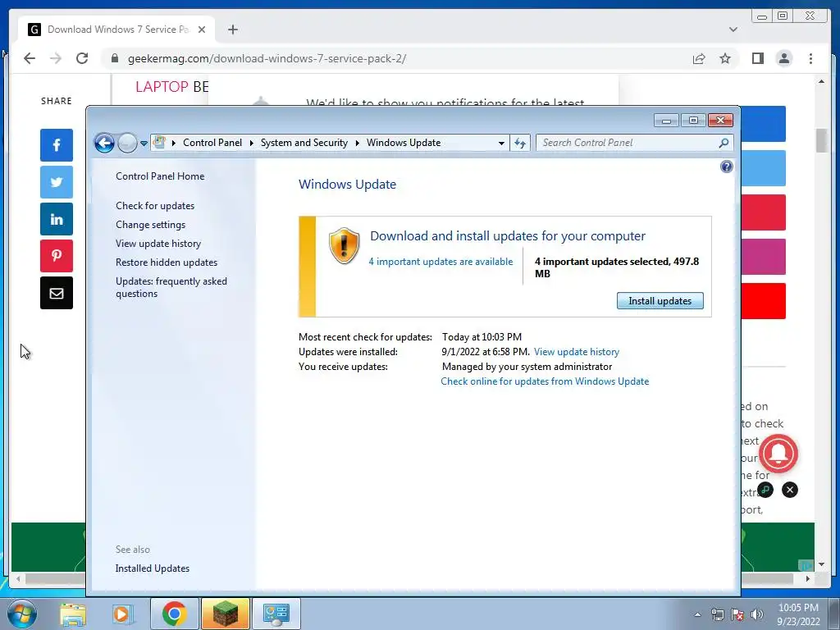Open View update history in sidebar
The height and width of the screenshot is (630, 840).
pyautogui.click(x=158, y=243)
